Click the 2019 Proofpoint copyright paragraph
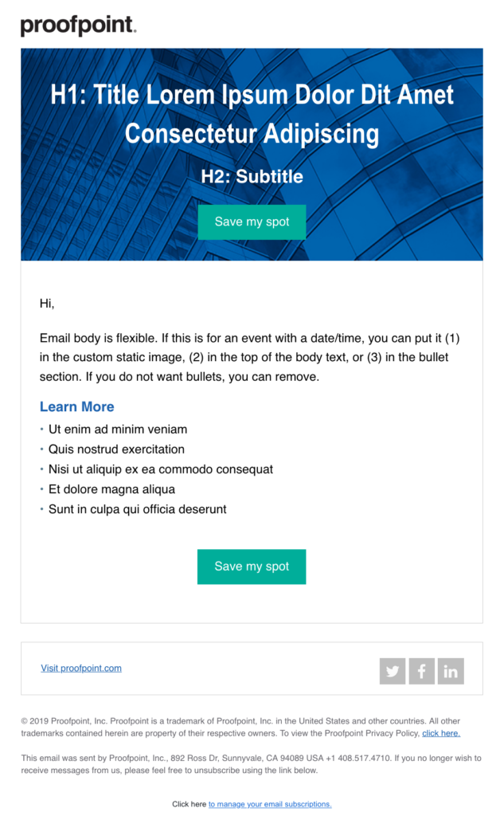Viewport: 504px width, 816px height. pos(240,727)
